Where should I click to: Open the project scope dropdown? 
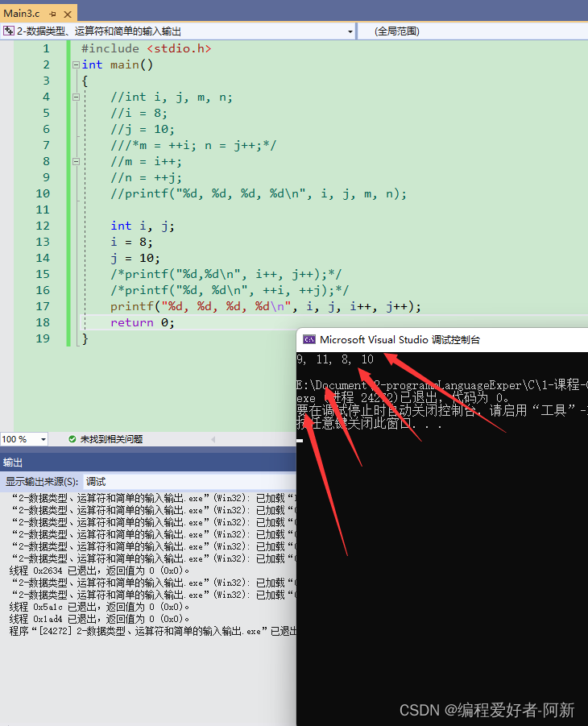click(x=350, y=31)
